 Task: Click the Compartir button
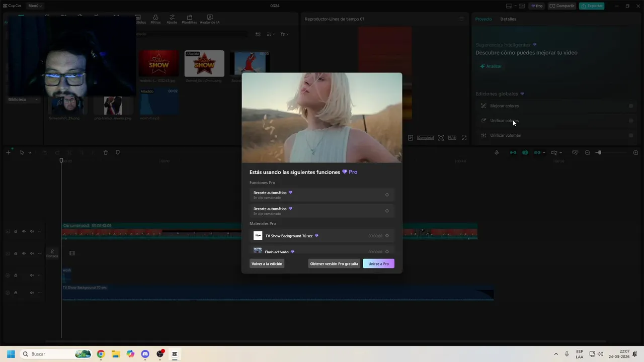coord(562,6)
